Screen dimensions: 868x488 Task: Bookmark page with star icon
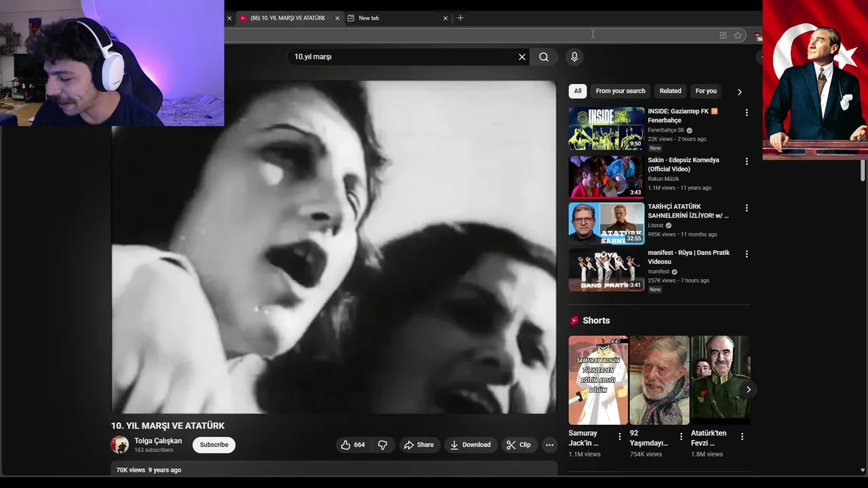coord(738,35)
